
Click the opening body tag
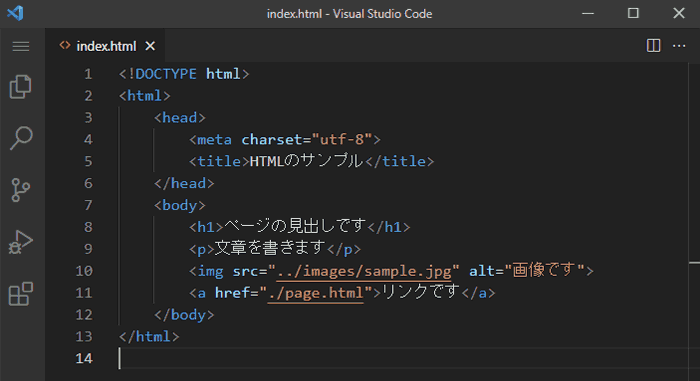179,205
